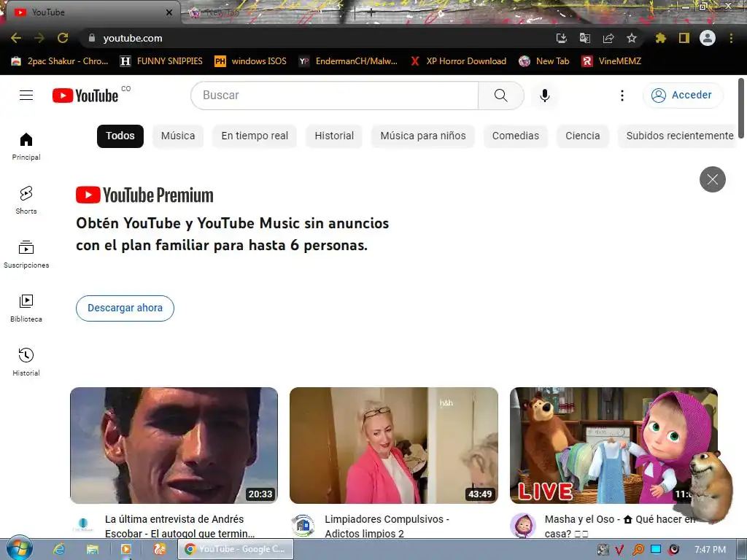Open New Tab bookmark in bookmarks bar

point(544,61)
